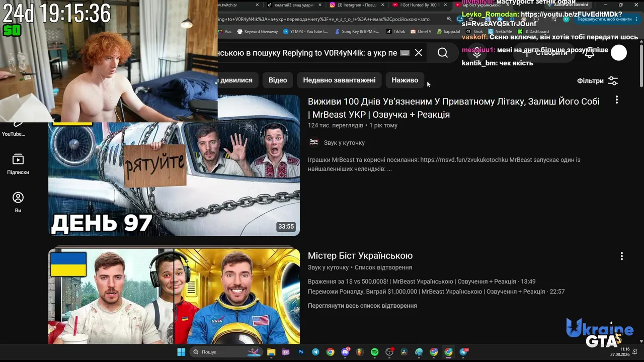Close the Instagram browser tab
The image size is (644, 362).
click(383, 5)
